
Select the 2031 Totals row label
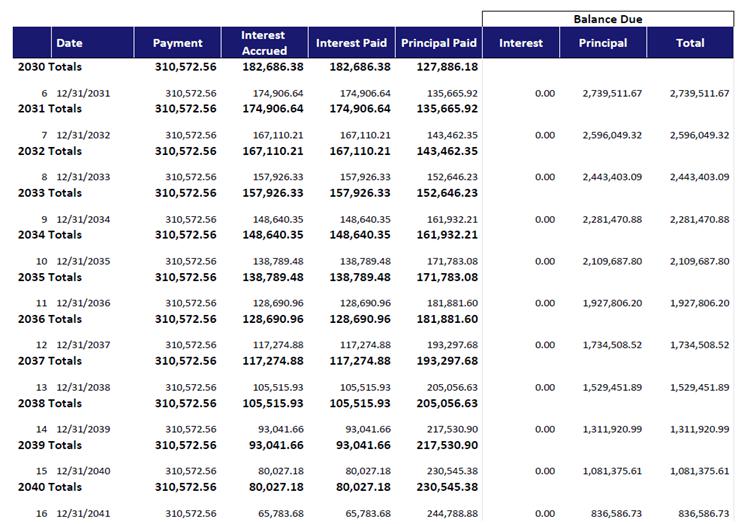(x=50, y=108)
